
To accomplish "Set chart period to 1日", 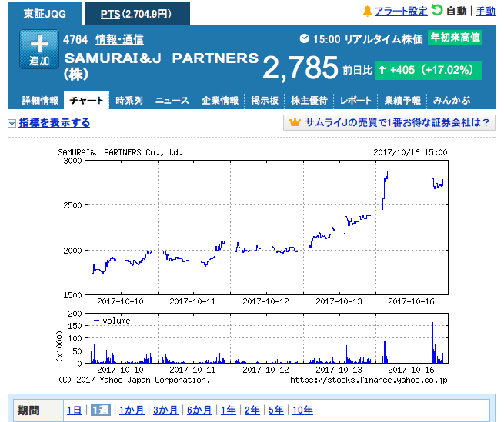I will [74, 410].
